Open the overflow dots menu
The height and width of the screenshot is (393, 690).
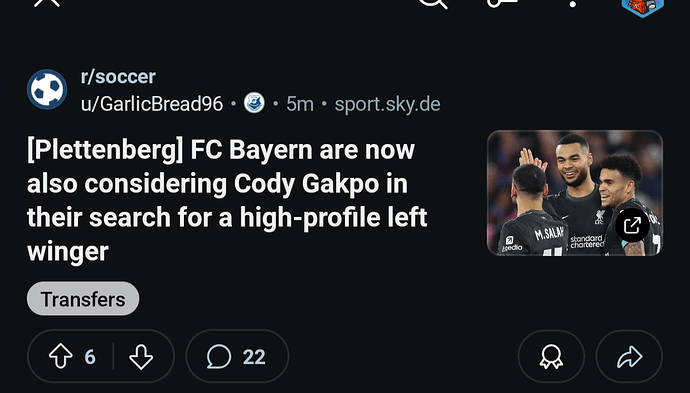573,4
